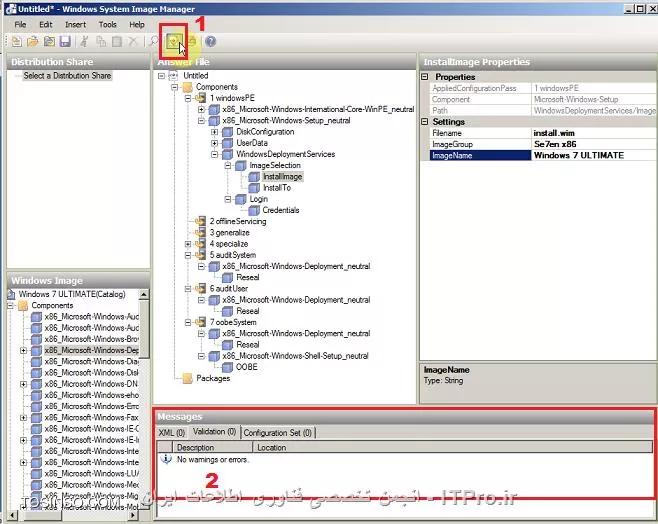Expand x86_Microsoft-Windows-DN component in Windows Image
The width and height of the screenshot is (658, 524).
point(24,384)
